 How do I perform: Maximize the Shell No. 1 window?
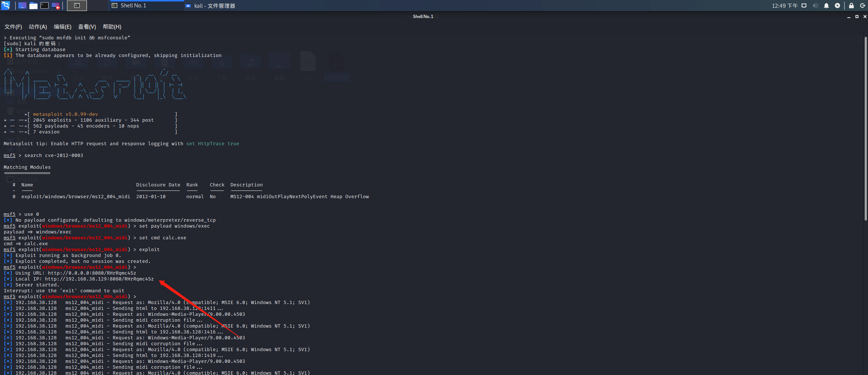[857, 17]
